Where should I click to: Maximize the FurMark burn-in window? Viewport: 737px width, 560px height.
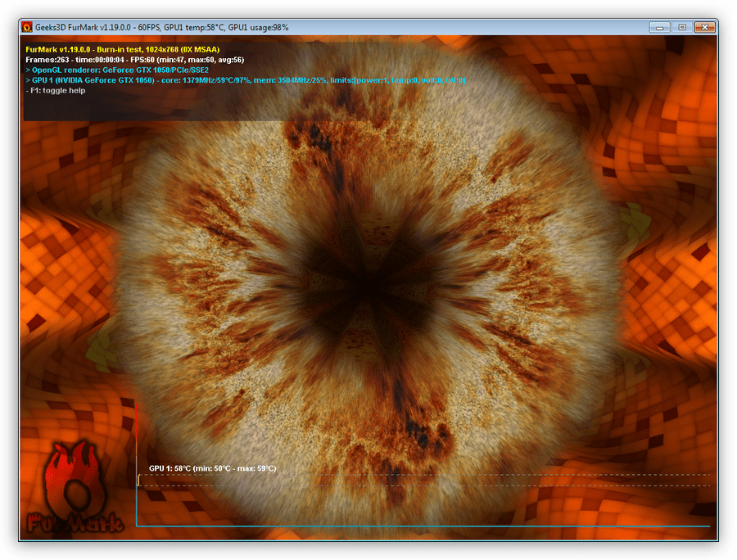(681, 27)
